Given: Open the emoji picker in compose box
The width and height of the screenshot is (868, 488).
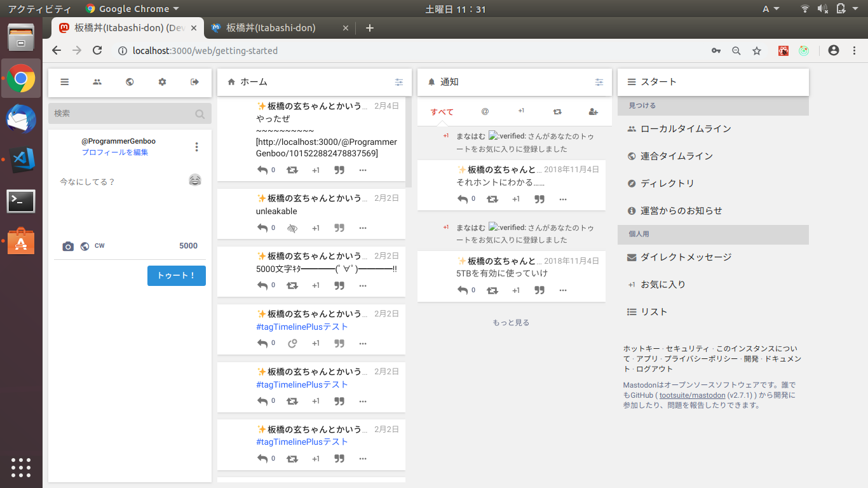Looking at the screenshot, I should coord(195,180).
